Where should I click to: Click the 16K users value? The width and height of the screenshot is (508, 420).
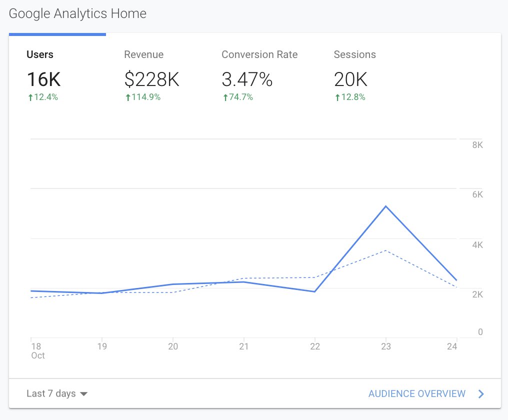pyautogui.click(x=43, y=79)
